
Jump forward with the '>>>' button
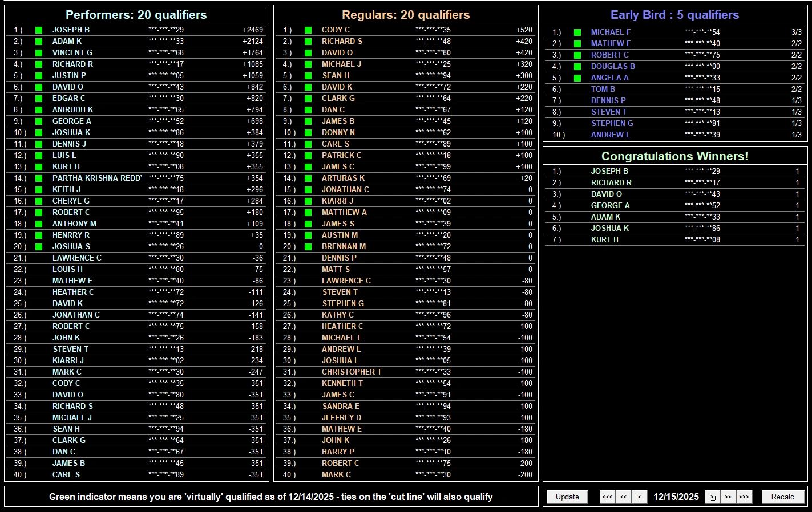coord(744,497)
